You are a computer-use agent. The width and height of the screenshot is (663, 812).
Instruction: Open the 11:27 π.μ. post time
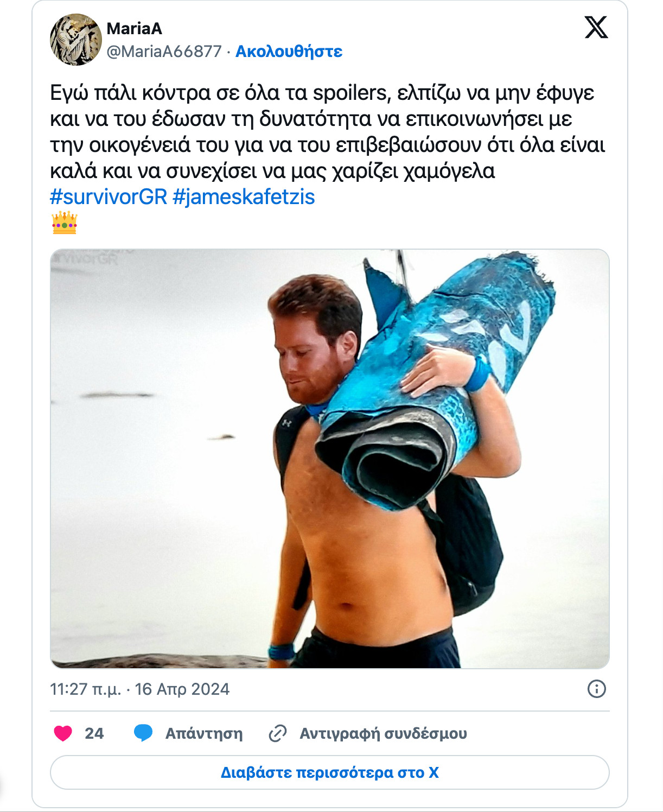85,689
